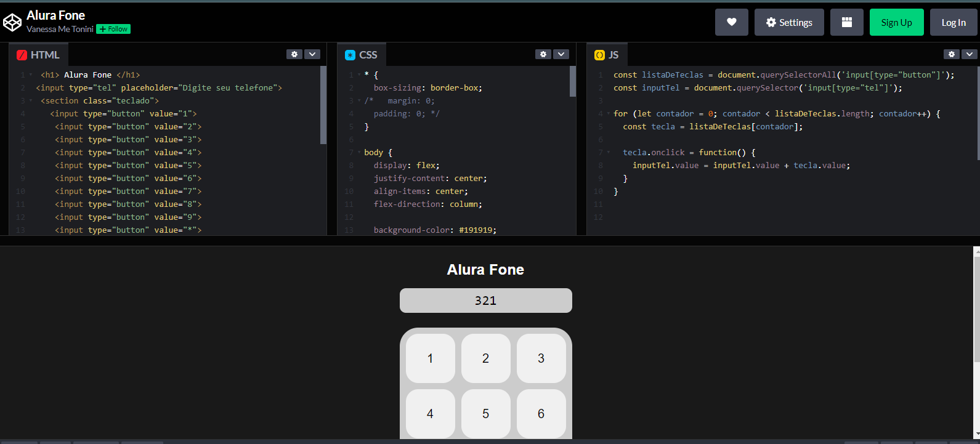The width and height of the screenshot is (980, 444).
Task: Open HTML editor settings gear
Action: [x=294, y=54]
